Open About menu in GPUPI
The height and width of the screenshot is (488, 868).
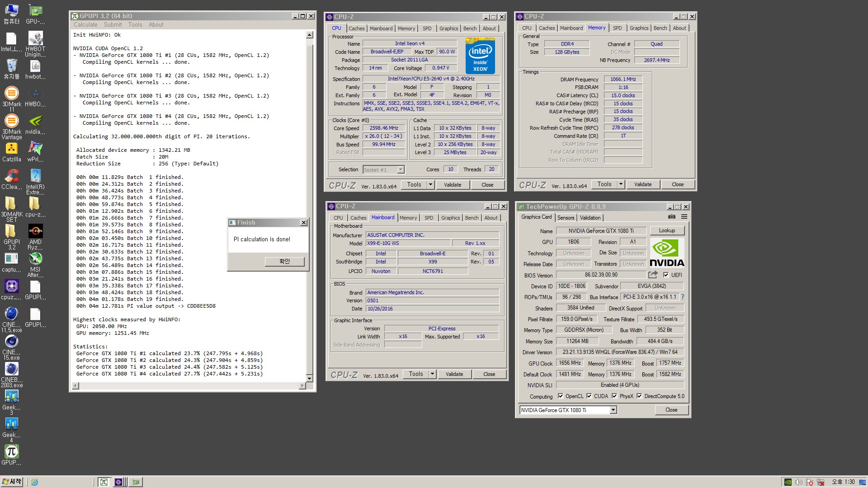click(x=156, y=25)
